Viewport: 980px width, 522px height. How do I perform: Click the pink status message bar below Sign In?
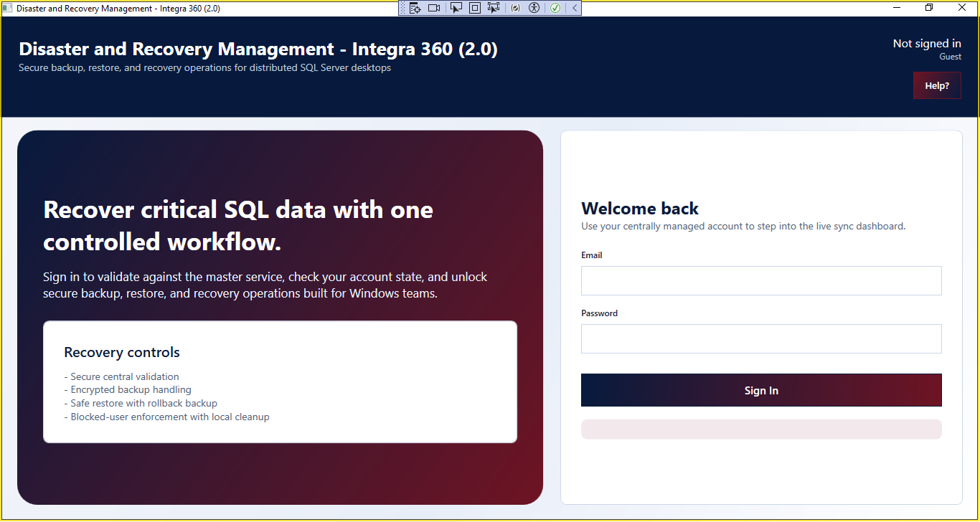coord(761,429)
